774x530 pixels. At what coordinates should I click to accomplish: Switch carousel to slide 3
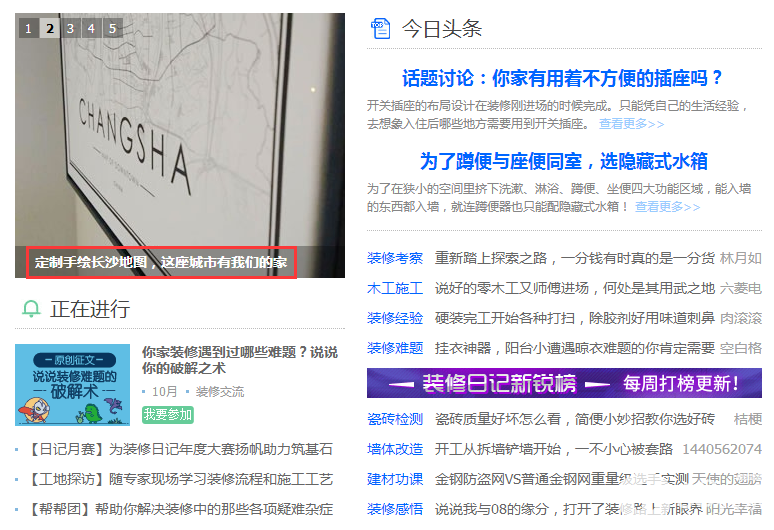tap(71, 29)
